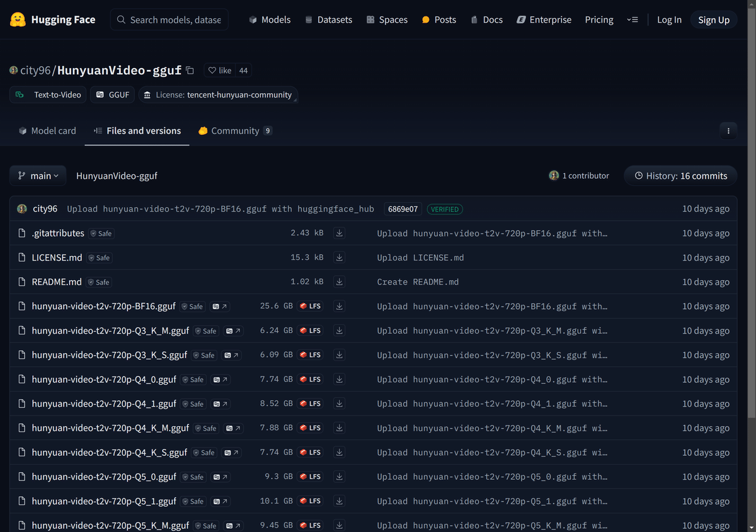Go to the Pricing page

[599, 20]
